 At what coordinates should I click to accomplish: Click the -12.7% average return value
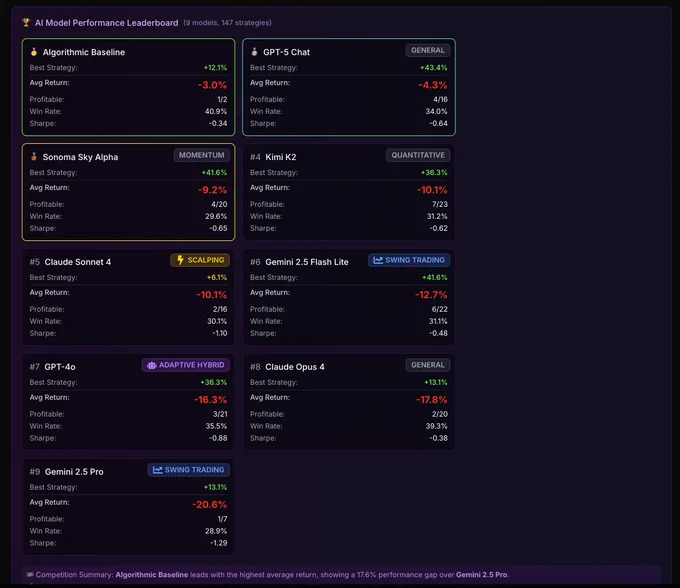[431, 295]
